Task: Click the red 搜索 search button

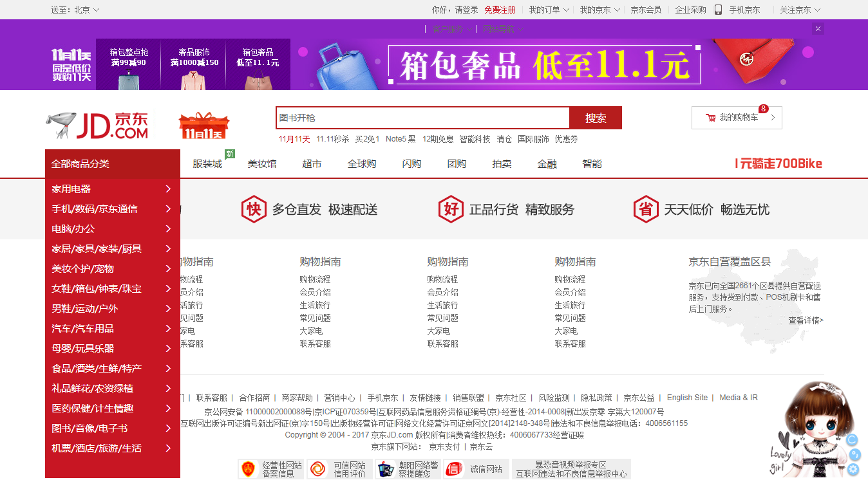Action: coord(596,118)
